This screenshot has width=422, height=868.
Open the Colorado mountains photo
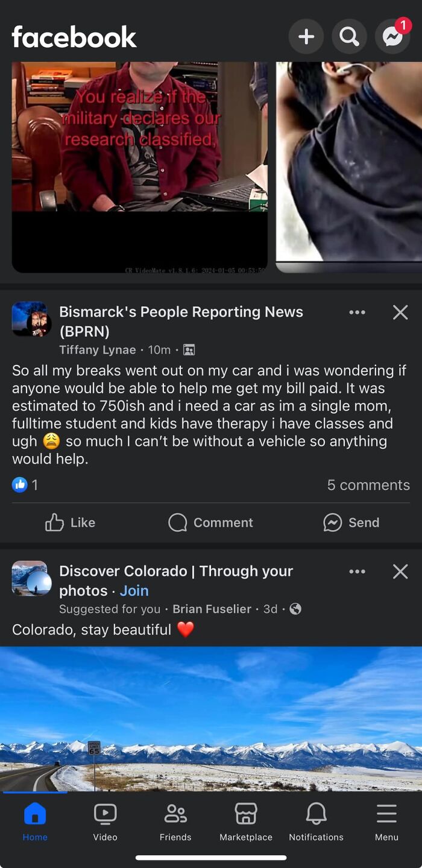pos(211,719)
